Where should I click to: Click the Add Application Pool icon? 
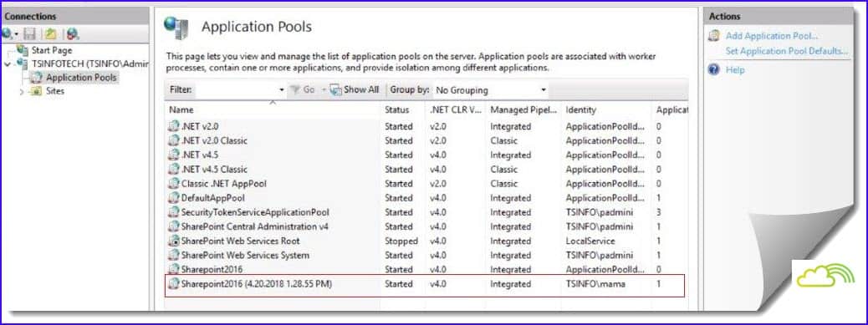point(714,36)
